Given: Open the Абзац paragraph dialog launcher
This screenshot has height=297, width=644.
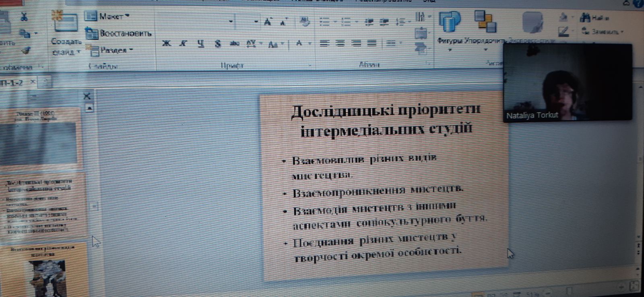Looking at the screenshot, I should click(427, 63).
